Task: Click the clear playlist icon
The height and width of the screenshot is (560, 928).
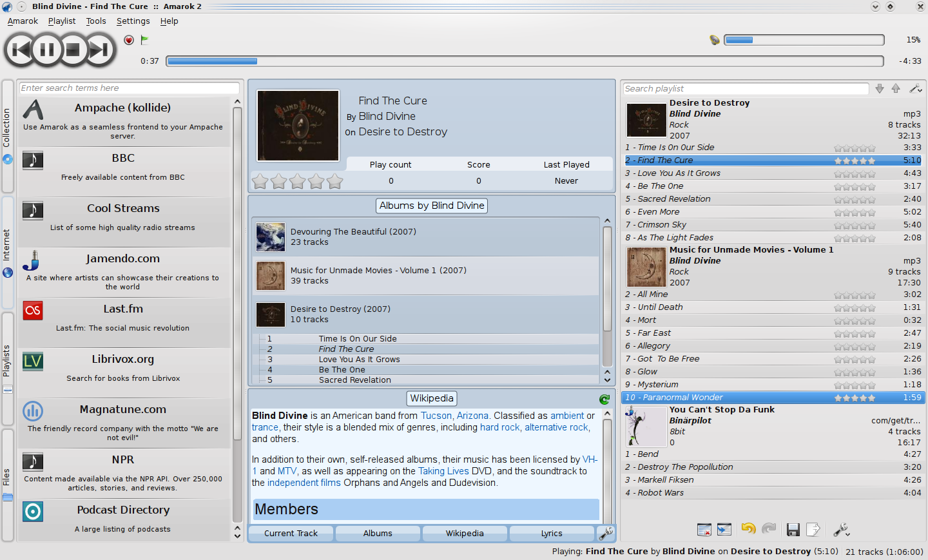Action: 704,530
